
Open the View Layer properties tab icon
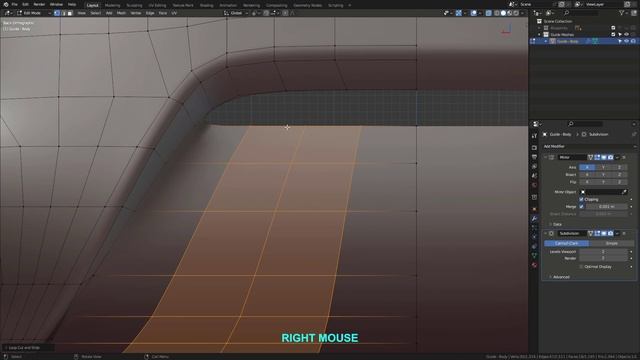534,166
